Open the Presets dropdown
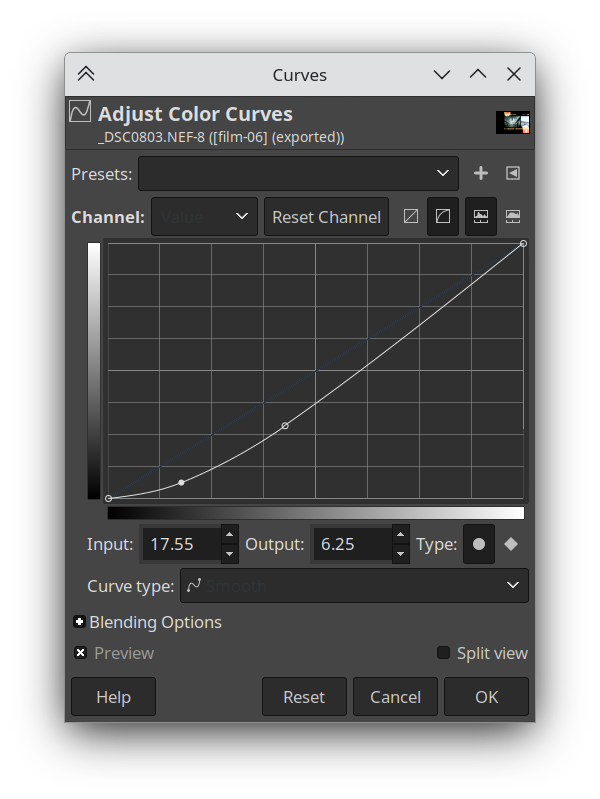Viewport: 600px width, 799px height. point(298,173)
